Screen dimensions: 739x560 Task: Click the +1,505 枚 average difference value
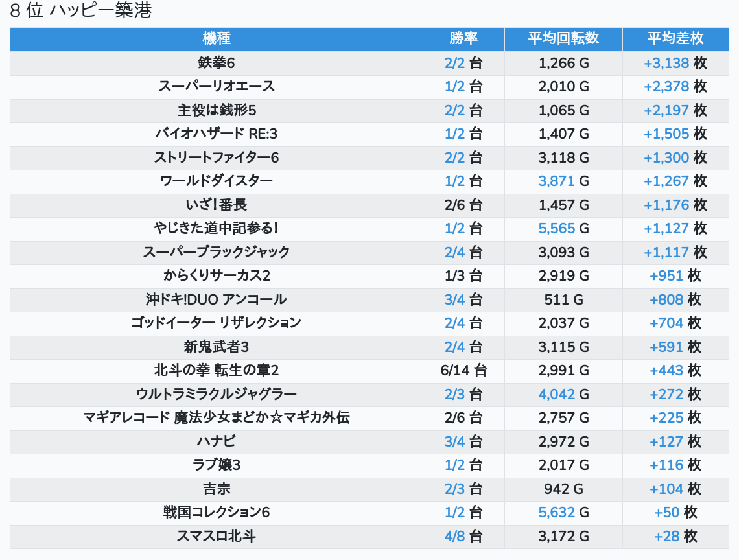pos(675,134)
